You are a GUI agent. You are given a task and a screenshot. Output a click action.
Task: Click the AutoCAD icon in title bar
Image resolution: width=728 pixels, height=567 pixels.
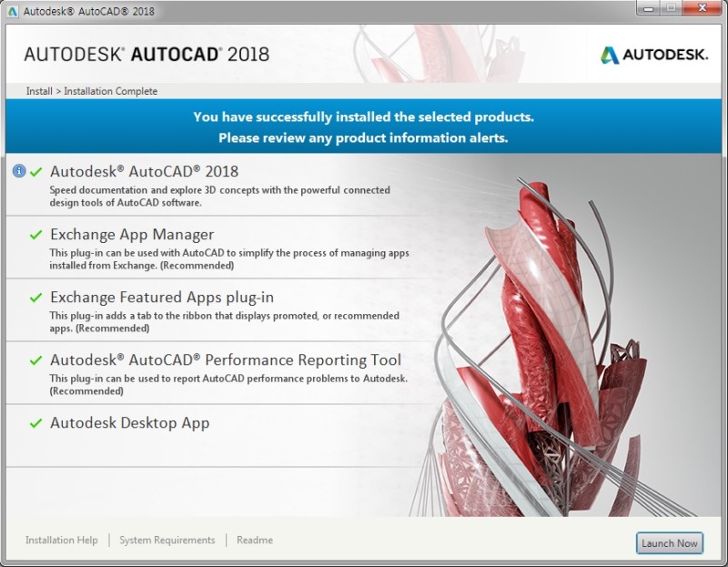pyautogui.click(x=13, y=11)
